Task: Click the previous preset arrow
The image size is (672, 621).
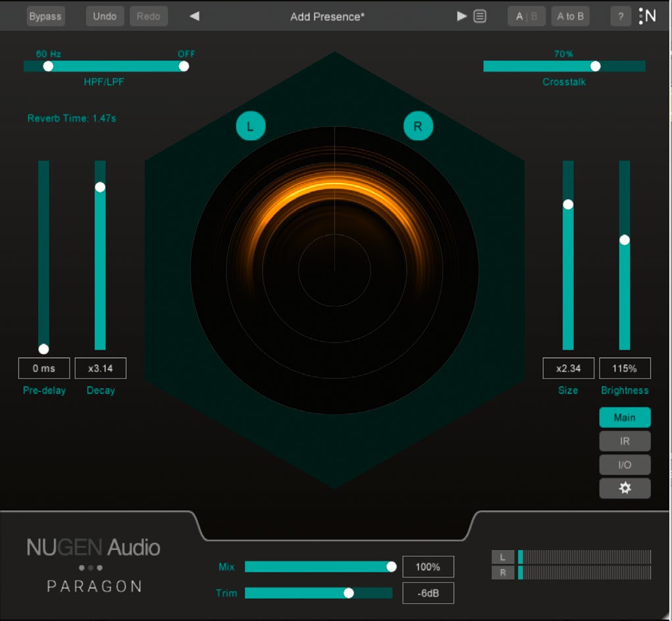Action: [x=195, y=16]
